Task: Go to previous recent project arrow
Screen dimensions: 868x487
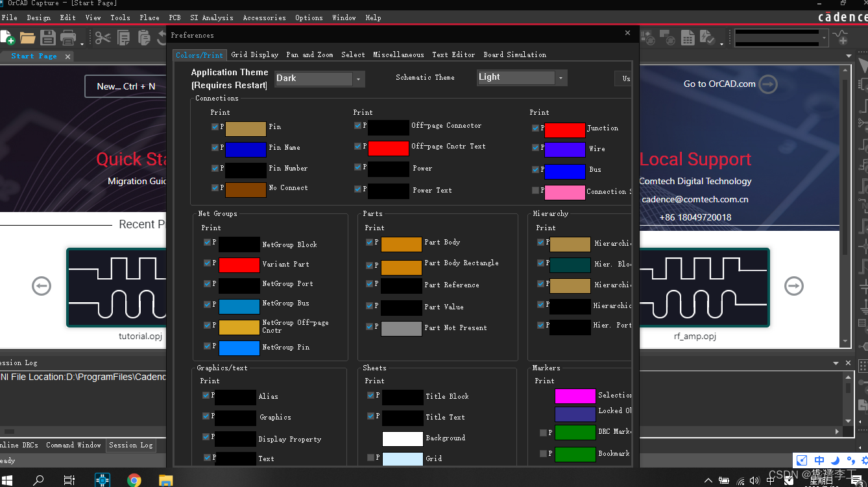Action: point(42,285)
